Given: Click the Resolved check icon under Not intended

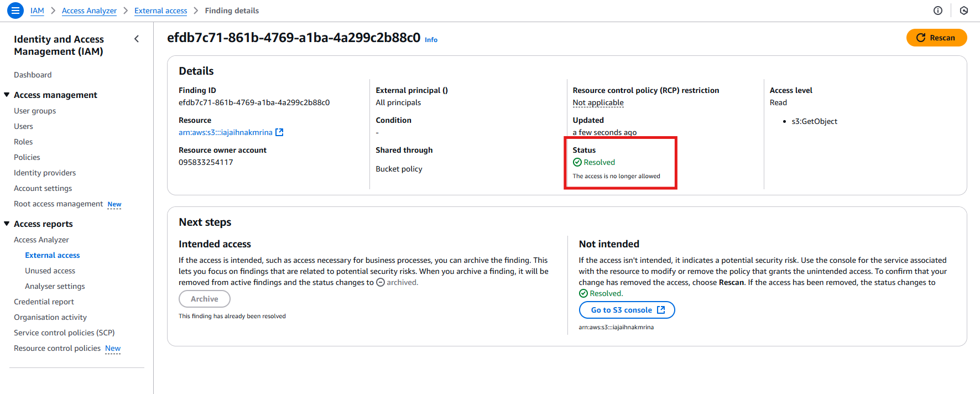Looking at the screenshot, I should (x=583, y=293).
